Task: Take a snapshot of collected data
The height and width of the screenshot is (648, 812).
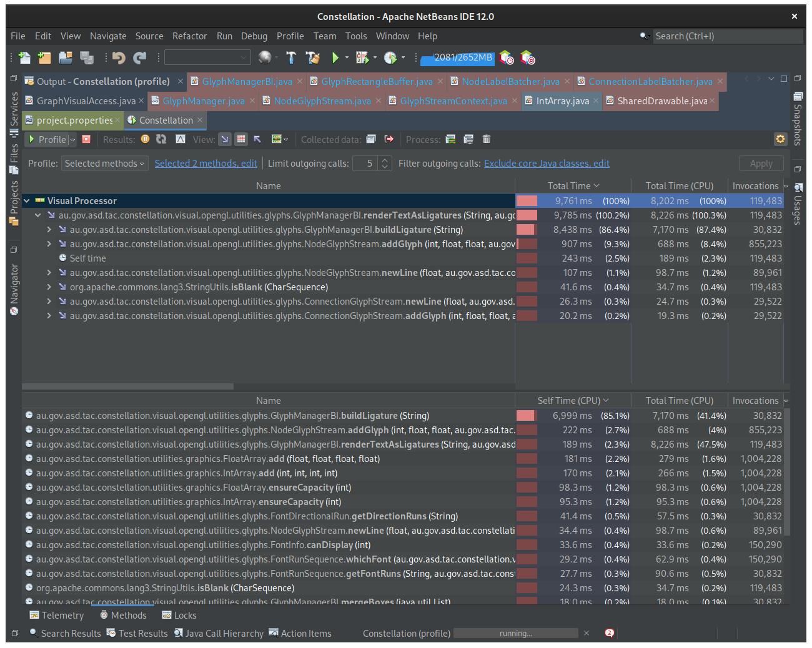Action: (371, 139)
